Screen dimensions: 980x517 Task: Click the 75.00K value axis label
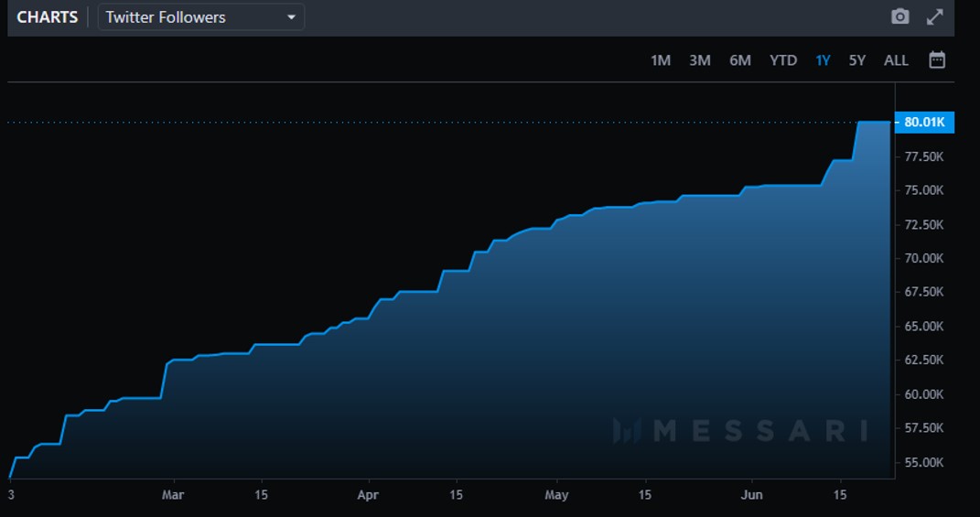pyautogui.click(x=923, y=190)
